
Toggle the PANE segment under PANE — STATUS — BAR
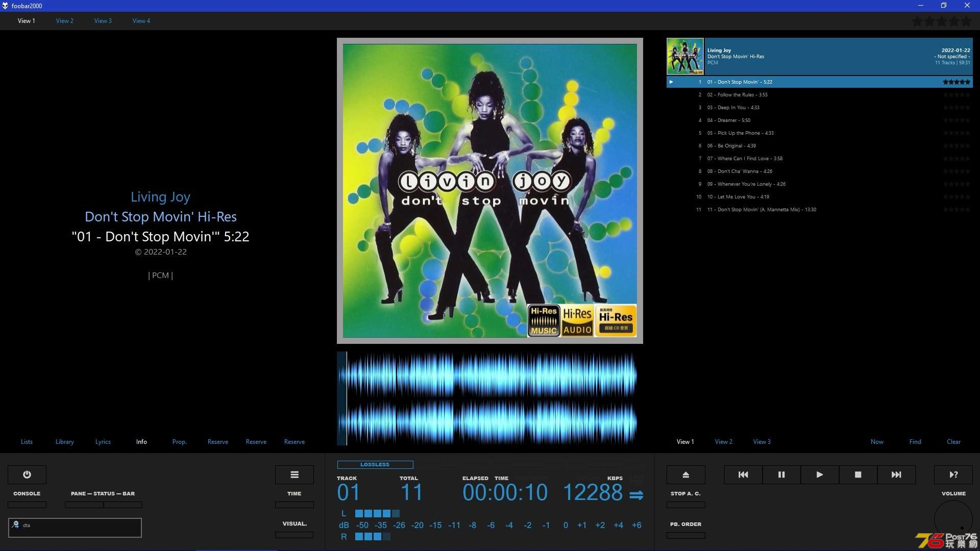tap(84, 505)
